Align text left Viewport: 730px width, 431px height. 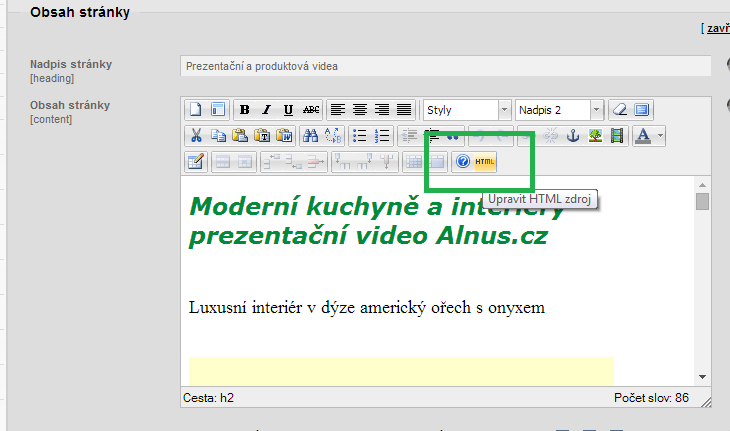point(338,110)
